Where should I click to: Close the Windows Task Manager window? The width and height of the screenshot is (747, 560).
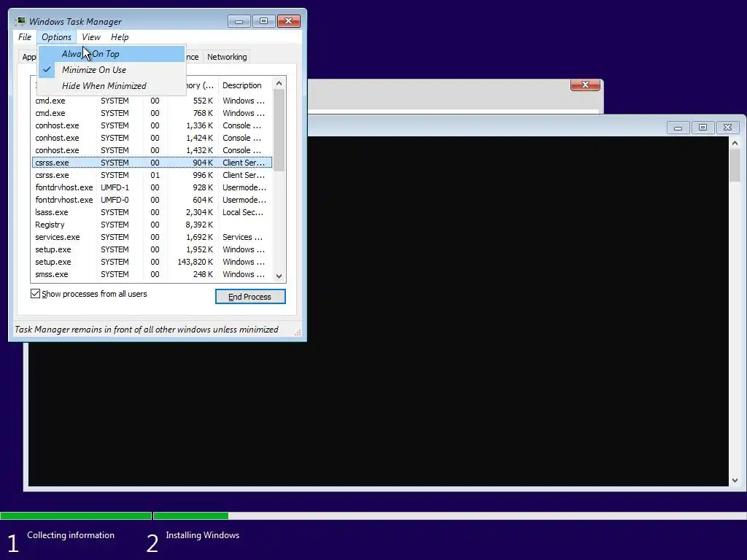point(288,21)
